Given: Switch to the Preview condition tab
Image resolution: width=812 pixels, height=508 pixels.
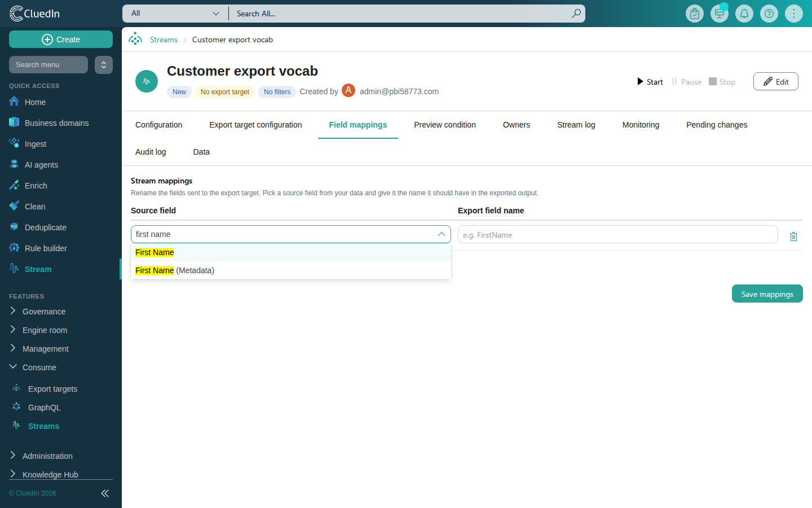Looking at the screenshot, I should pyautogui.click(x=445, y=125).
